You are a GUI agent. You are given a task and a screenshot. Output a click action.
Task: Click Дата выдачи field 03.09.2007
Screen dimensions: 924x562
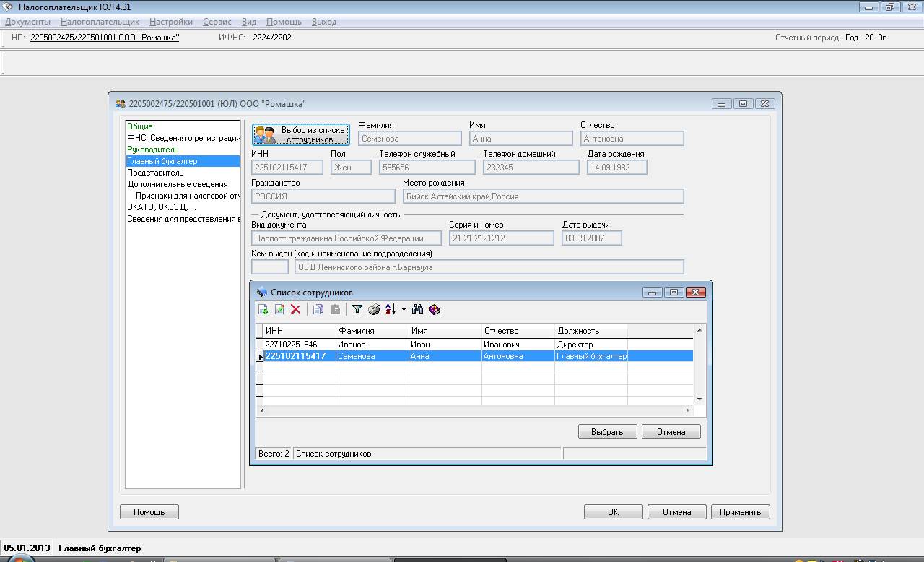point(592,238)
